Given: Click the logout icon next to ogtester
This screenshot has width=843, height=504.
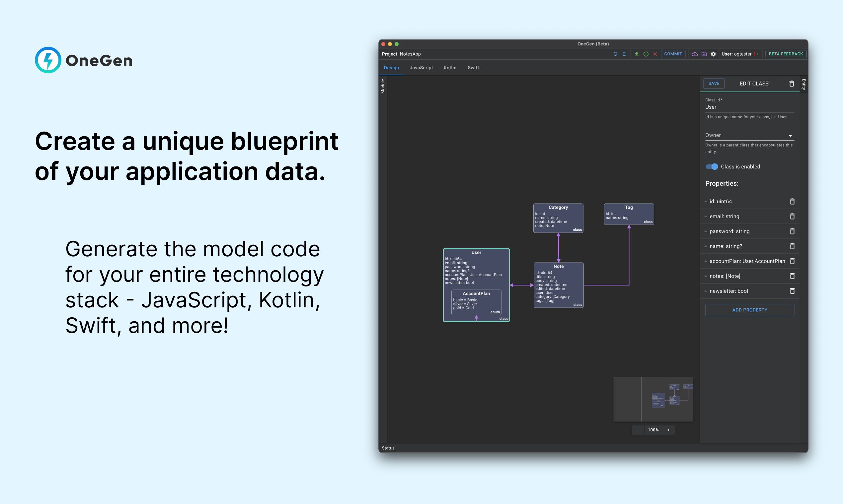Looking at the screenshot, I should pos(756,54).
